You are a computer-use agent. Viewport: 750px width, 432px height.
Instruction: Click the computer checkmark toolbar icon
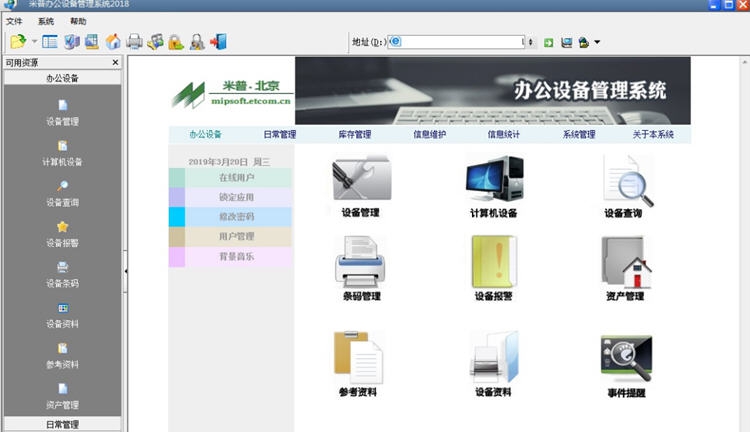coord(72,42)
